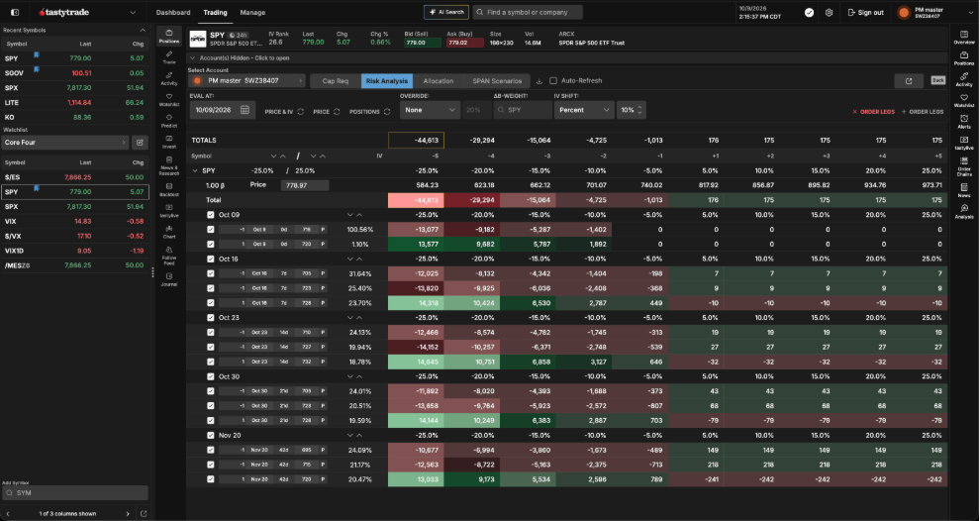Open the PM master account selector

tap(246, 80)
